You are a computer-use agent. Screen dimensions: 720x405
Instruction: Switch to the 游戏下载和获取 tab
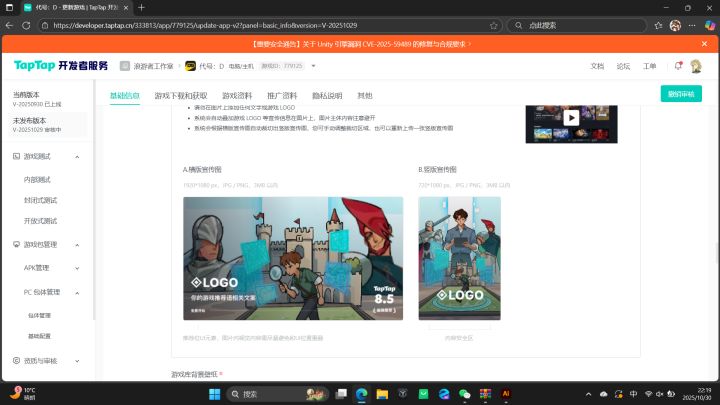(x=181, y=96)
